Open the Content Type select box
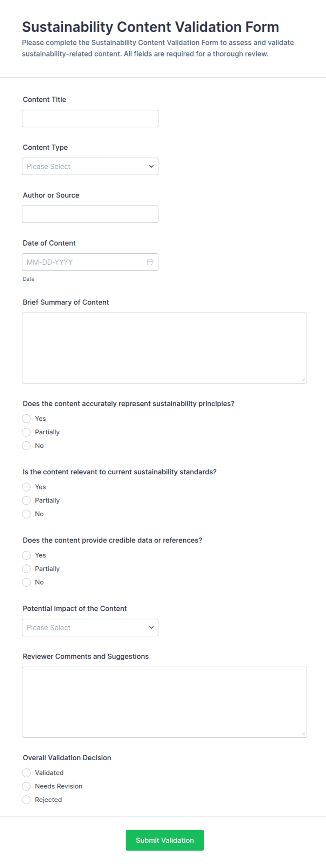This screenshot has height=868, width=326. pyautogui.click(x=90, y=166)
